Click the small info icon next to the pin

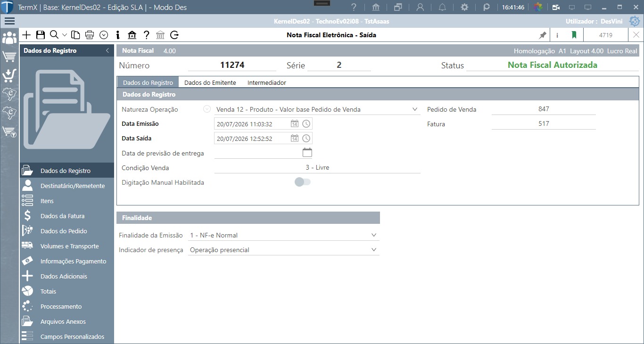pyautogui.click(x=557, y=35)
